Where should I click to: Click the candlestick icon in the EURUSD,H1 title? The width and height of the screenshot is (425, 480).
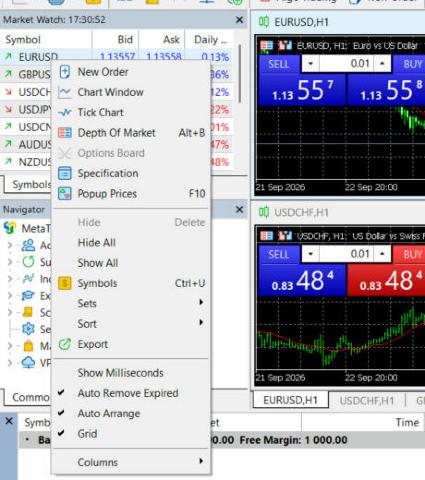tap(264, 22)
